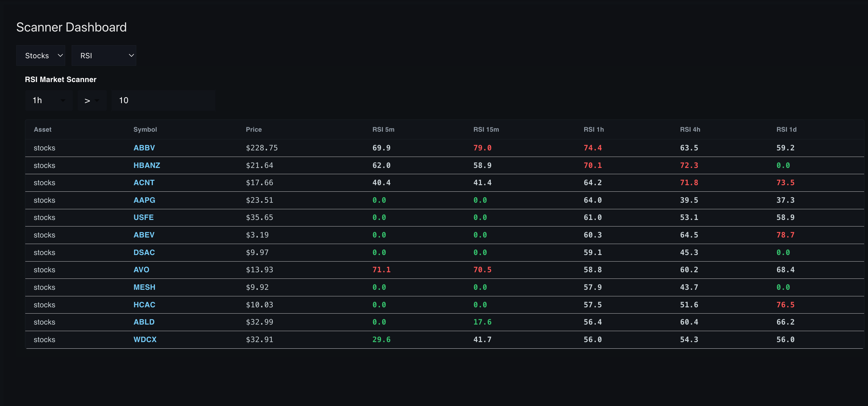Open the comparison operator dropdown

tap(92, 100)
